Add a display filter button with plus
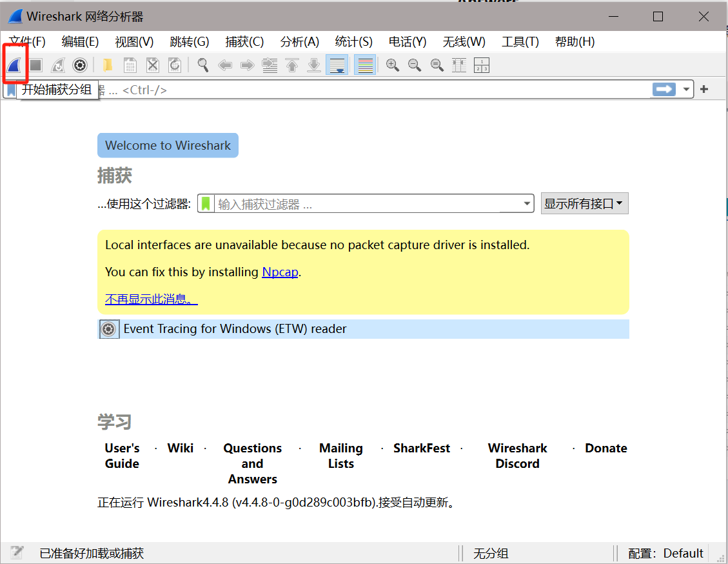The image size is (728, 564). (x=704, y=89)
